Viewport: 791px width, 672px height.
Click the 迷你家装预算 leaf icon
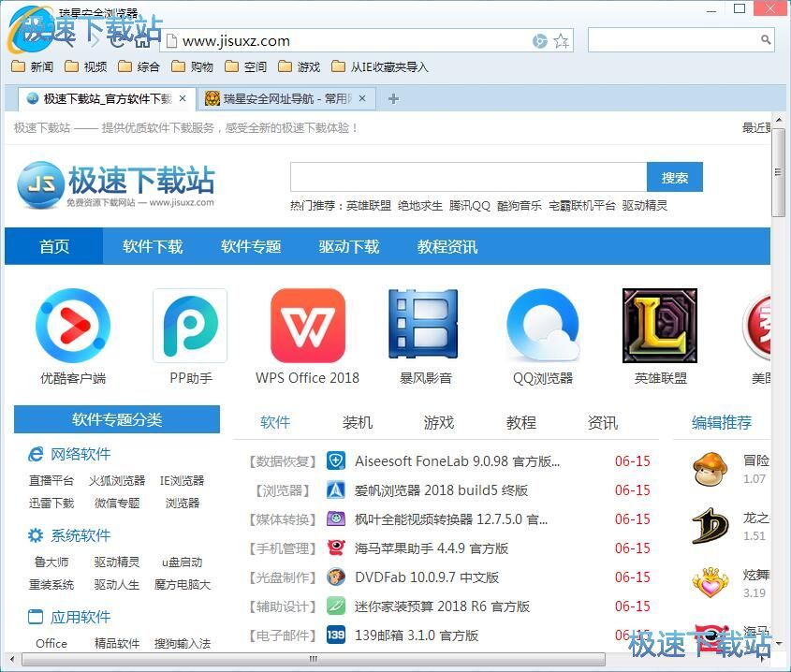[335, 606]
